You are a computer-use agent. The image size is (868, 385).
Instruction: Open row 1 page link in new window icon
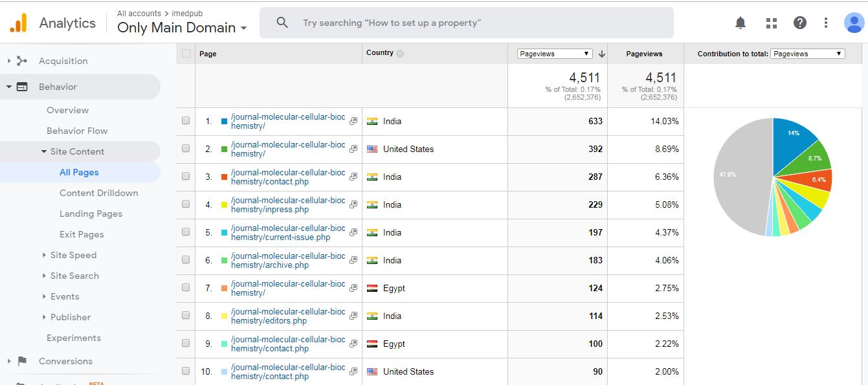(353, 121)
